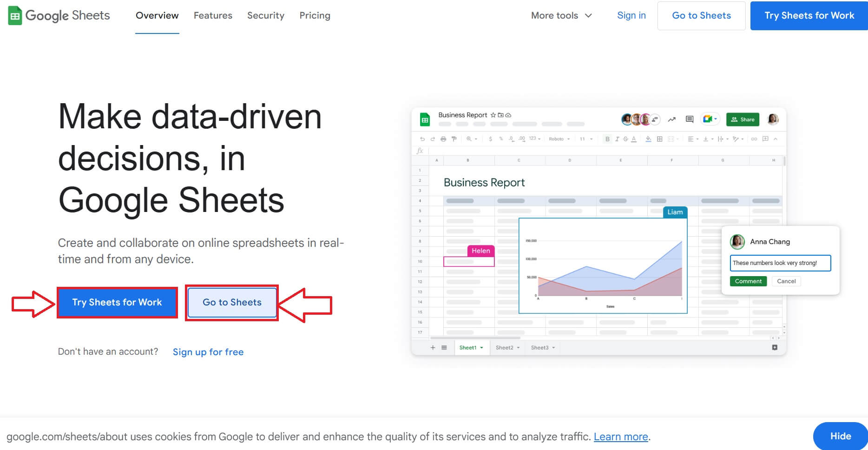Switch to Sheet1 tab

point(471,348)
